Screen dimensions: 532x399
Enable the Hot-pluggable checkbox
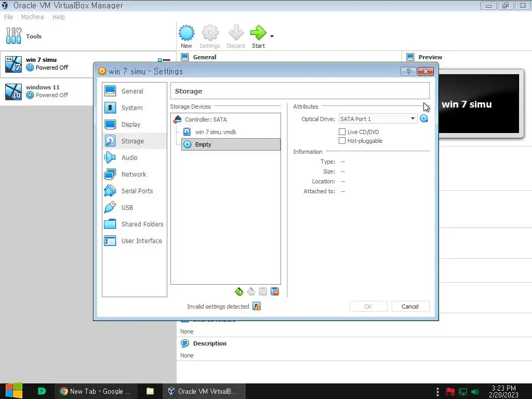point(342,140)
